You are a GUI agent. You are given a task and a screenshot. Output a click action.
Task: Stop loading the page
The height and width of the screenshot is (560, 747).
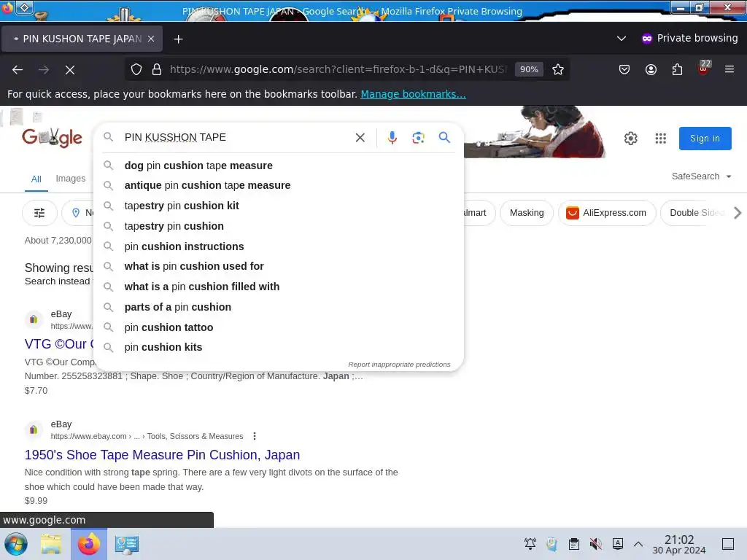point(70,69)
